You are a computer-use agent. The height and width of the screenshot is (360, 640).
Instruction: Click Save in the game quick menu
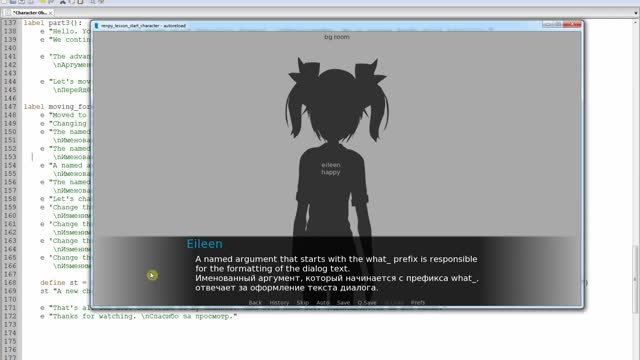click(x=343, y=302)
